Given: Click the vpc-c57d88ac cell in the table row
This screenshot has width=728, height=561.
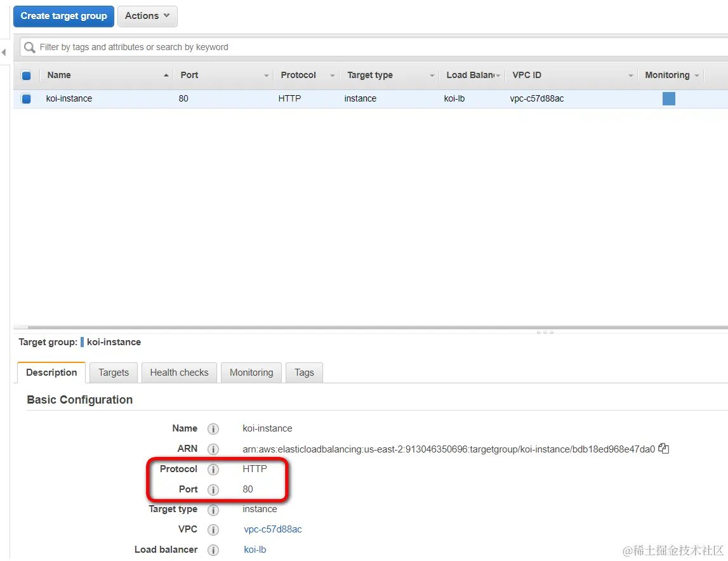Looking at the screenshot, I should coord(537,98).
